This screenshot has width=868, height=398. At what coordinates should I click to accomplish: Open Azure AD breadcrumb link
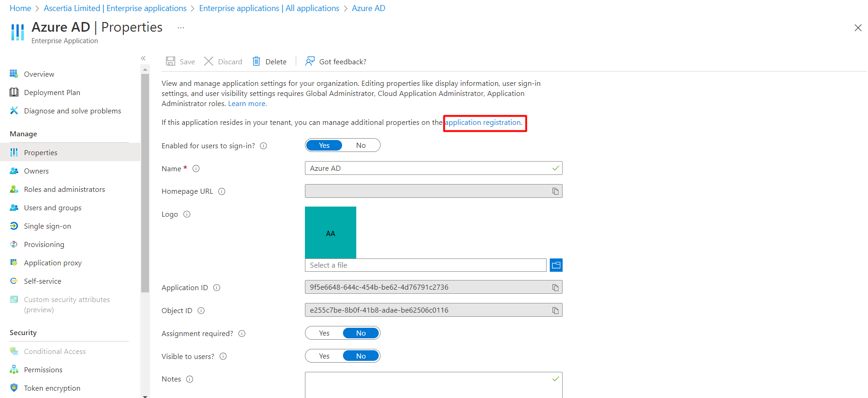coord(369,8)
